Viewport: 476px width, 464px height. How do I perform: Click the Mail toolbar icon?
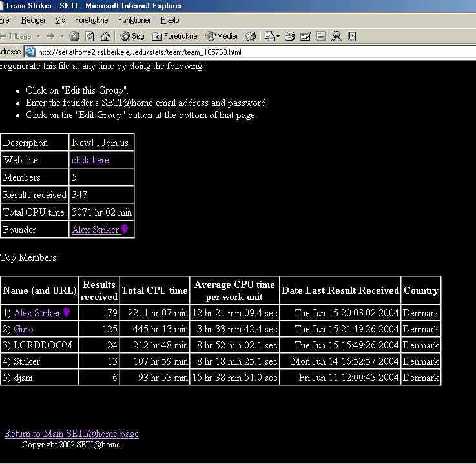[269, 36]
